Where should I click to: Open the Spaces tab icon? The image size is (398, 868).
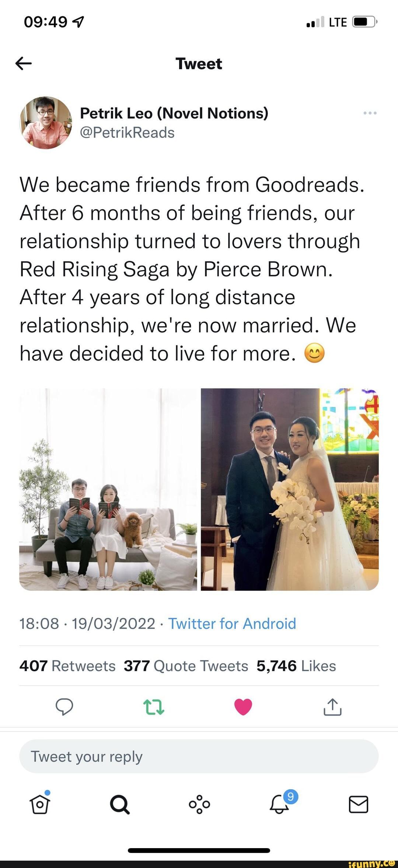199,804
